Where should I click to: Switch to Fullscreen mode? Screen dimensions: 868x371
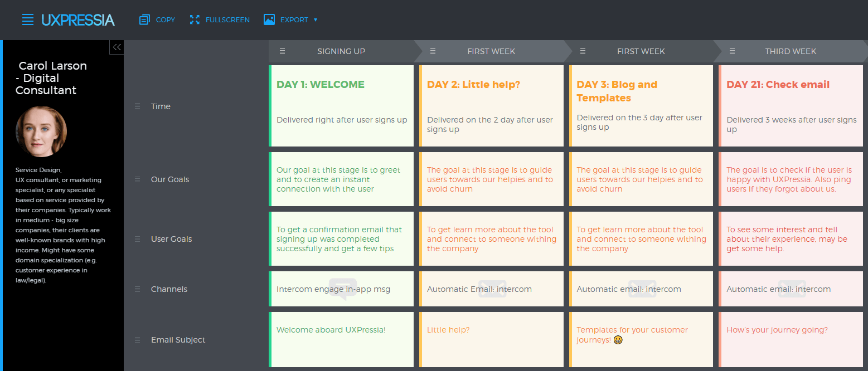click(x=220, y=20)
